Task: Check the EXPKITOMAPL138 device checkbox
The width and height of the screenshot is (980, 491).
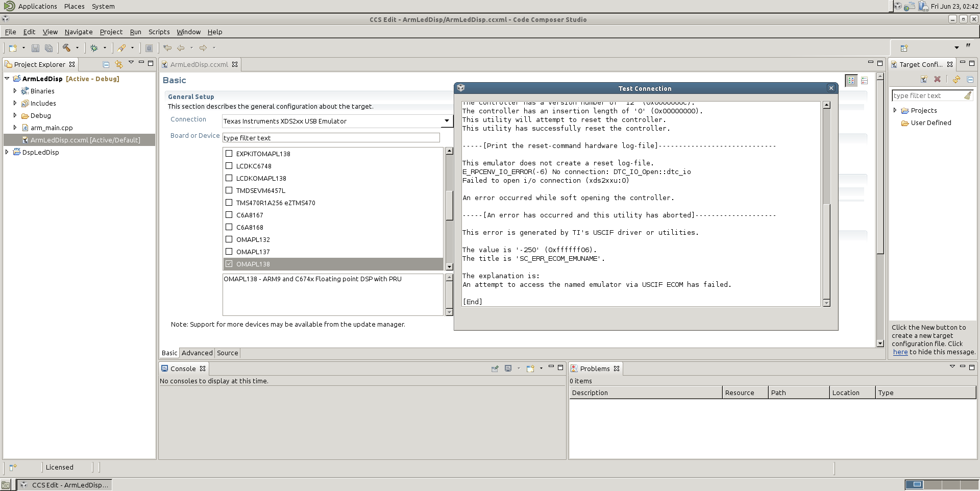Action: tap(229, 154)
